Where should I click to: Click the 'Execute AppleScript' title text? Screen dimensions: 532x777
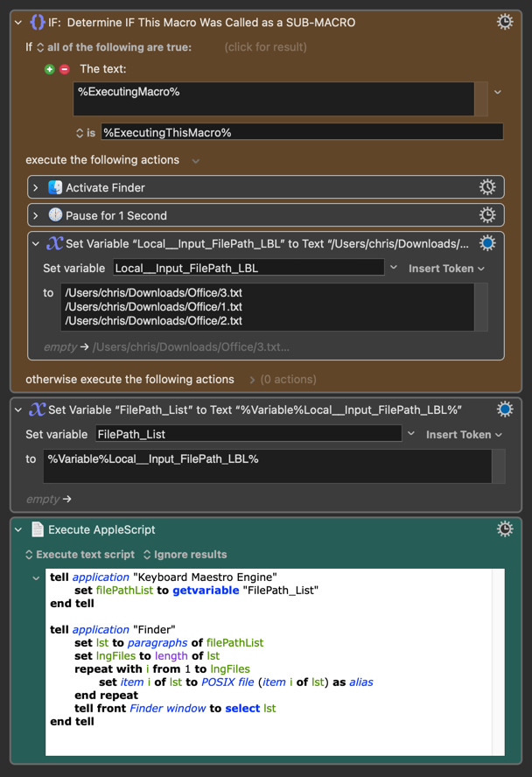pyautogui.click(x=101, y=529)
